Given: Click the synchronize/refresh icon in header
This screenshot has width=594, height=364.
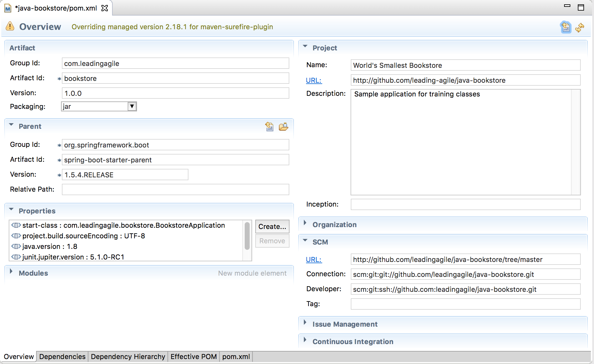Looking at the screenshot, I should click(x=580, y=27).
